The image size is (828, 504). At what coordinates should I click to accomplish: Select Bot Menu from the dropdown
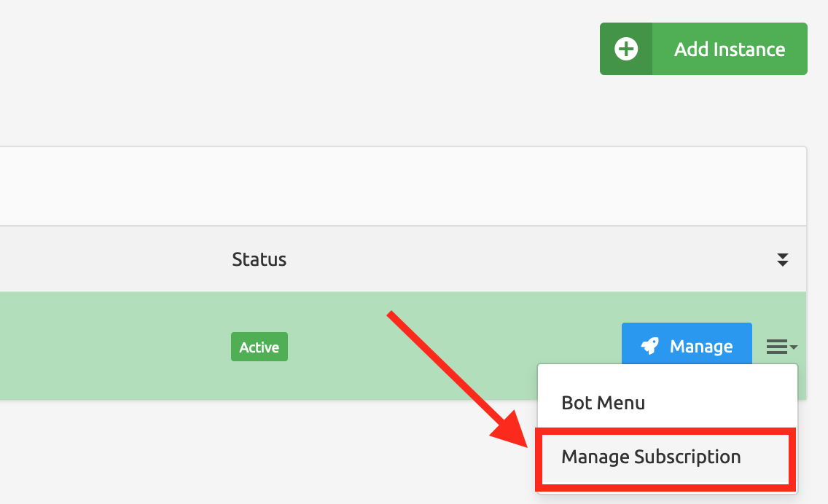(x=604, y=403)
